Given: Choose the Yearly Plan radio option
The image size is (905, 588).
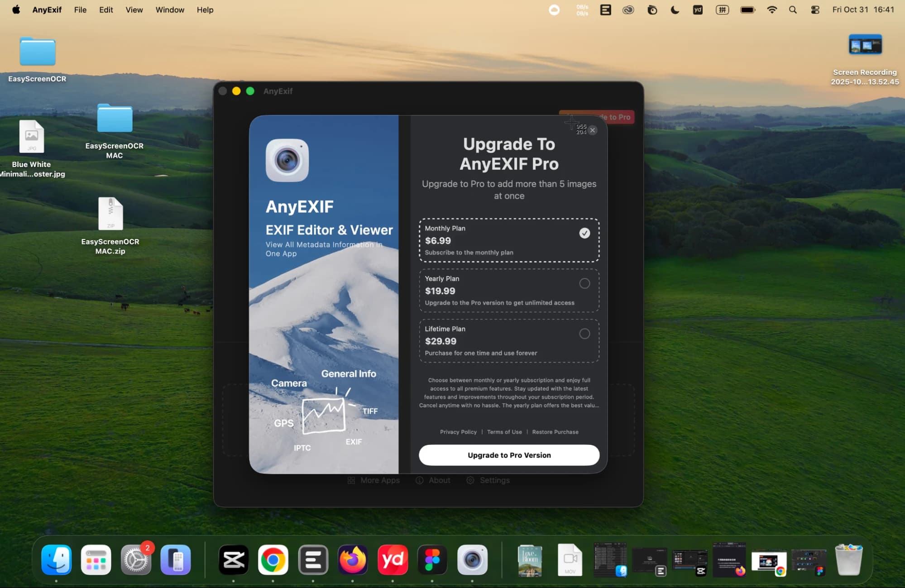Looking at the screenshot, I should pyautogui.click(x=584, y=283).
